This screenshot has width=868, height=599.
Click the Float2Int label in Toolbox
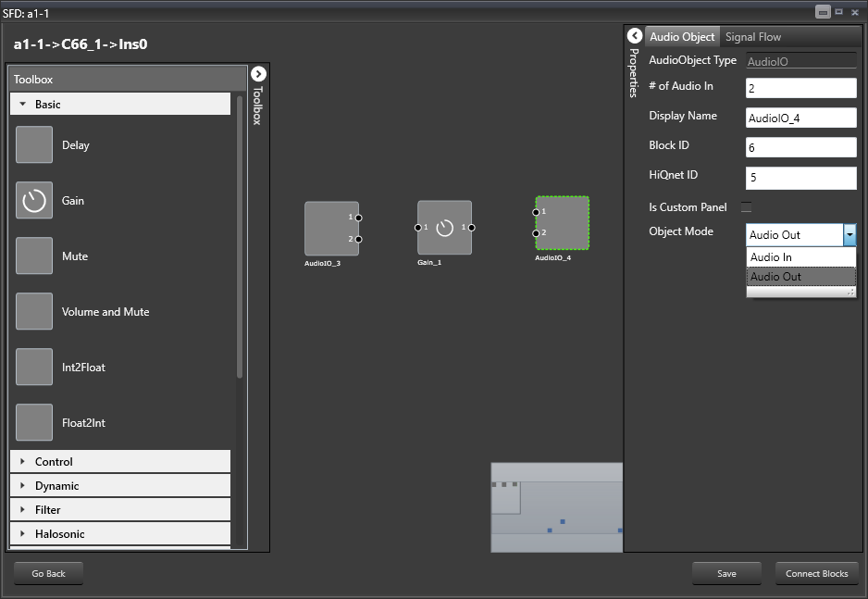point(83,423)
